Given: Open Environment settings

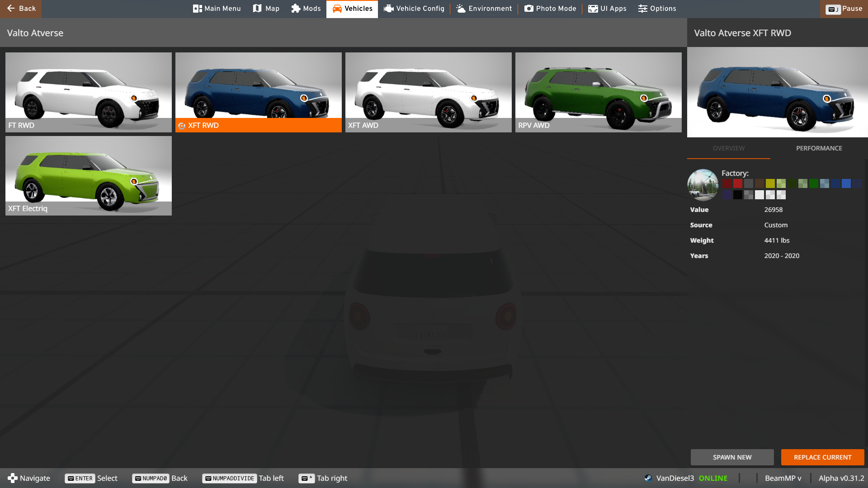Looking at the screenshot, I should (x=484, y=9).
